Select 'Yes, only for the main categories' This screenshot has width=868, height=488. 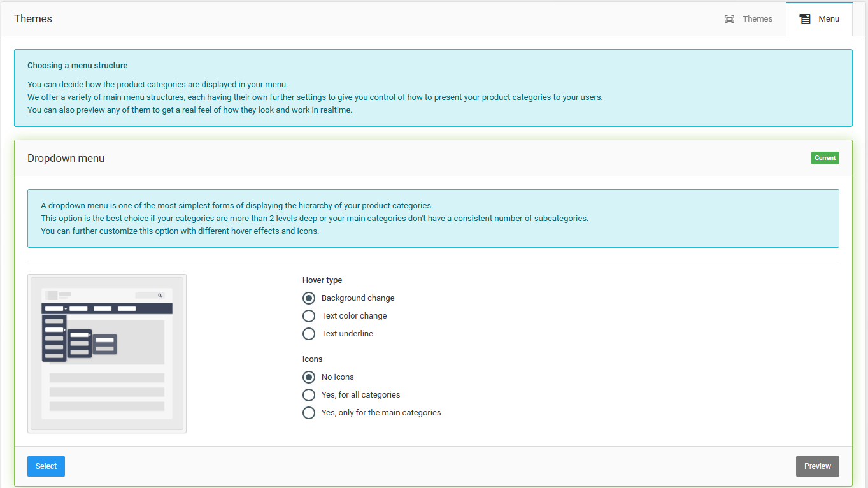(309, 412)
